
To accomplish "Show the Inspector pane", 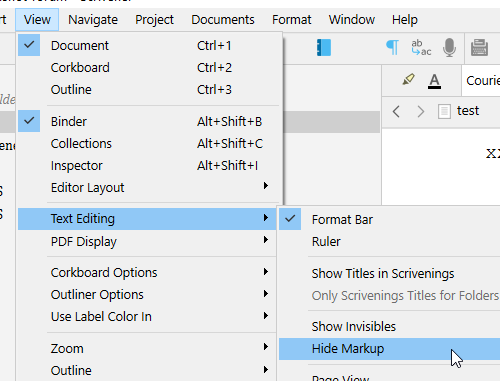I will [x=149, y=165].
